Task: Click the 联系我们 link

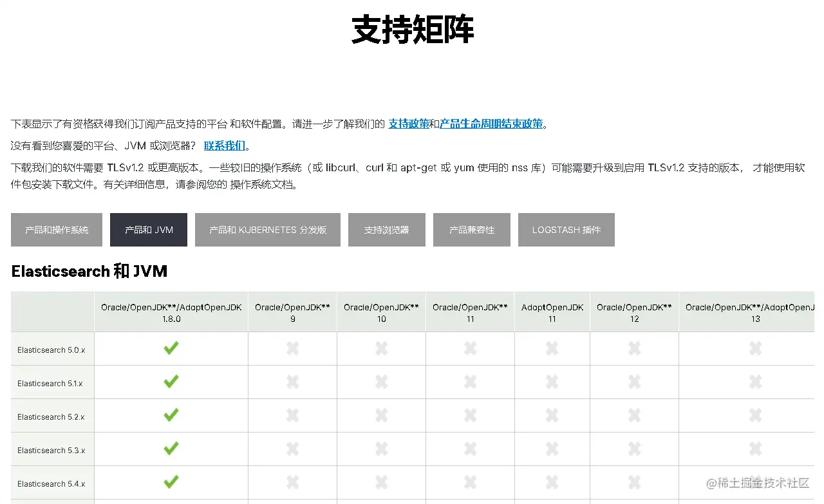Action: 225,145
